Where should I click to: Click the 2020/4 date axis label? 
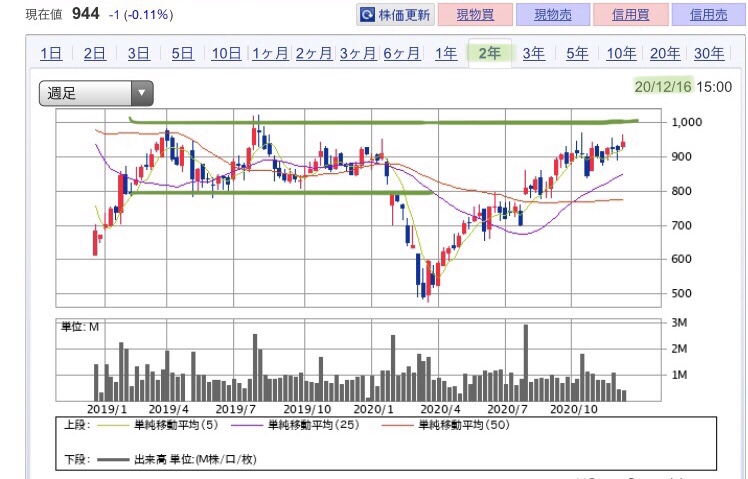click(x=440, y=409)
